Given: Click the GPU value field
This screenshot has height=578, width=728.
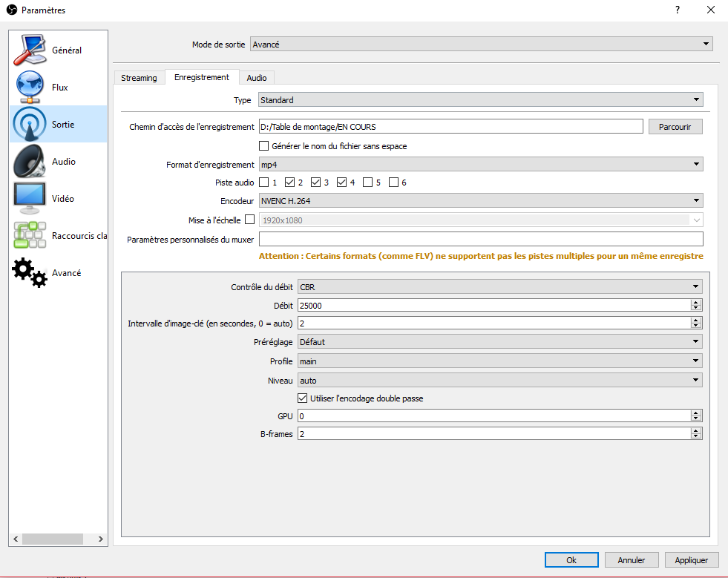Looking at the screenshot, I should click(x=494, y=416).
